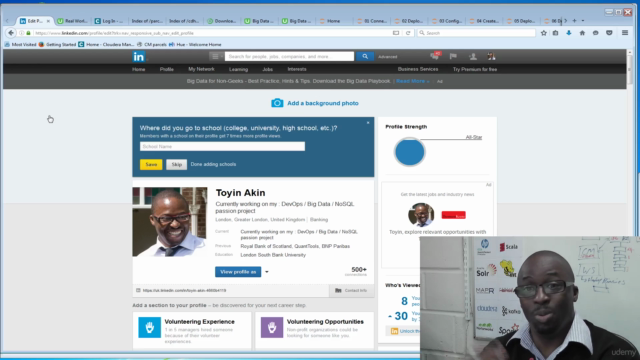Image resolution: width=640 pixels, height=360 pixels.
Task: Open a new browser tab with plus
Action: (x=574, y=20)
